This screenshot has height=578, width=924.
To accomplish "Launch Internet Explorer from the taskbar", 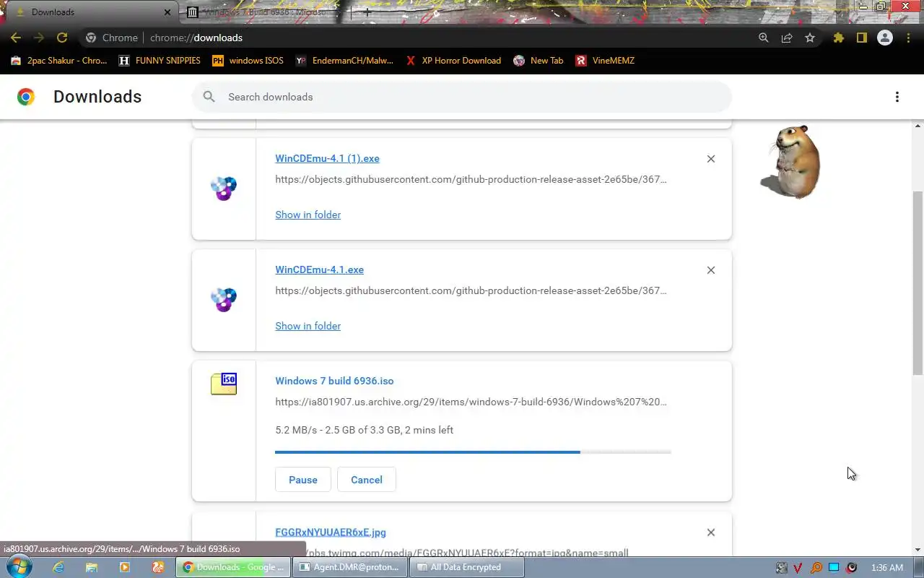I will pos(58,567).
